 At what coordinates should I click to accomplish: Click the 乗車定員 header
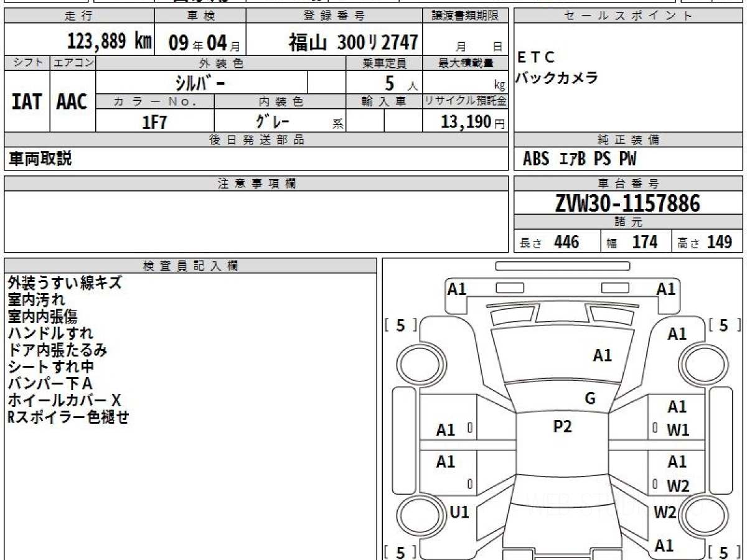pyautogui.click(x=384, y=63)
